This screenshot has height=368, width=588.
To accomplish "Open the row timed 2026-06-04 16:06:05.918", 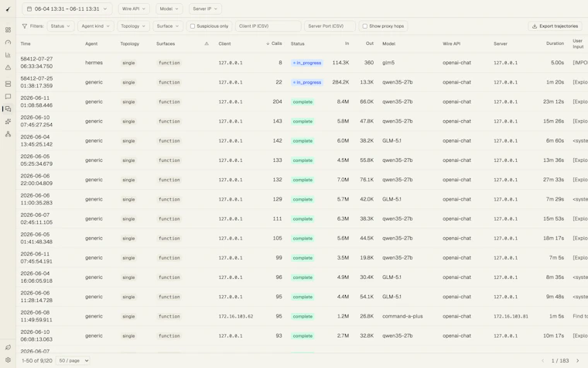I will pyautogui.click(x=302, y=277).
